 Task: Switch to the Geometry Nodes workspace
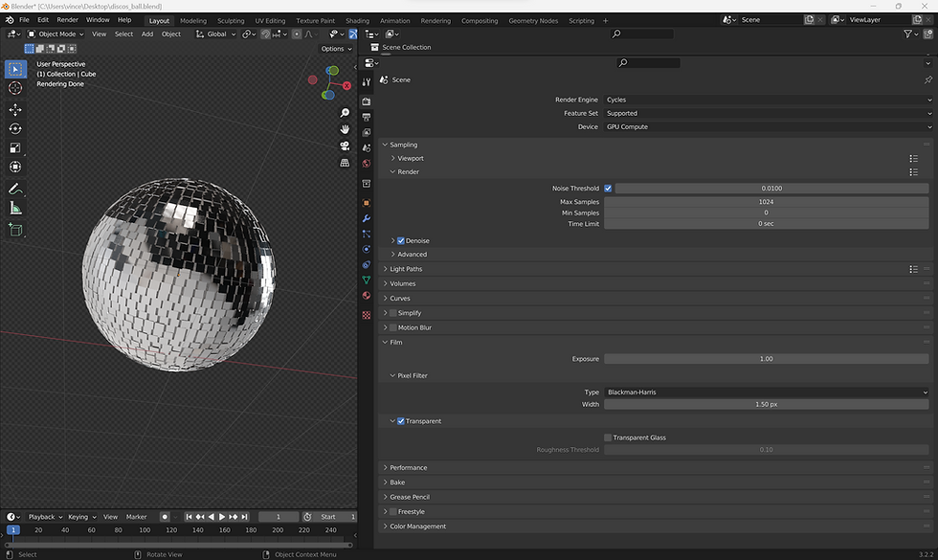pos(533,20)
